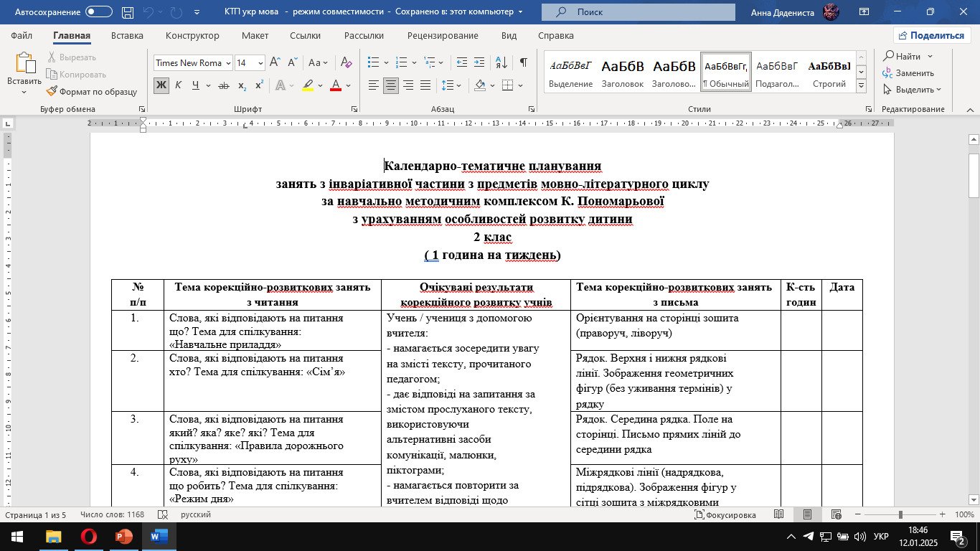Open PowerPoint from the taskbar

point(123,537)
